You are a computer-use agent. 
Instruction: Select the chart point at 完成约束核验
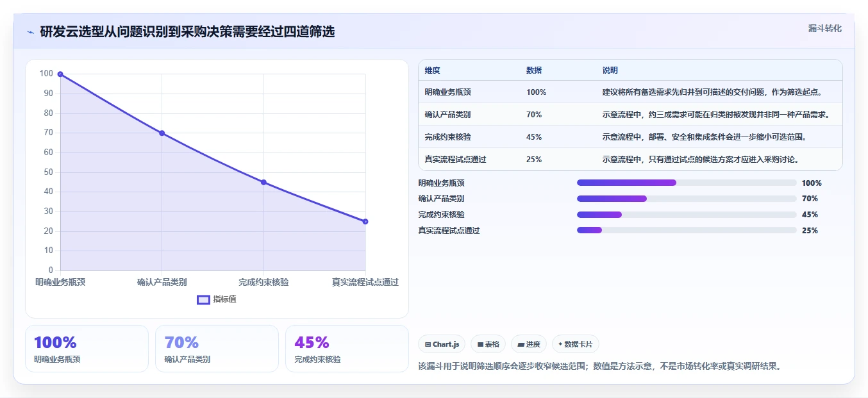pos(263,182)
